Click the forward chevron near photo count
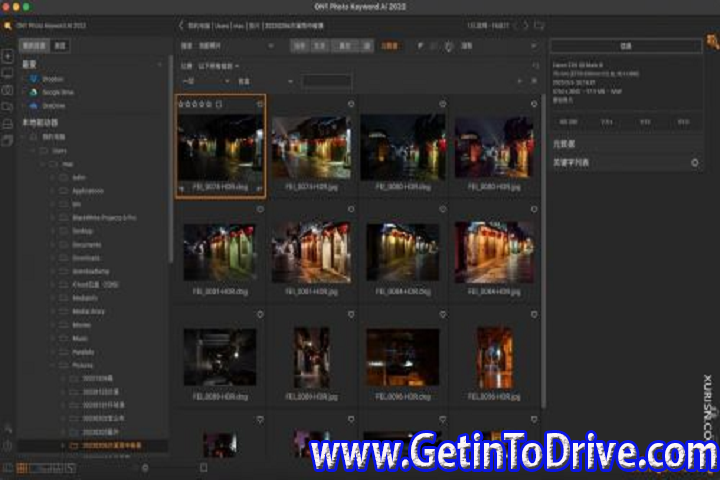 coord(526,26)
